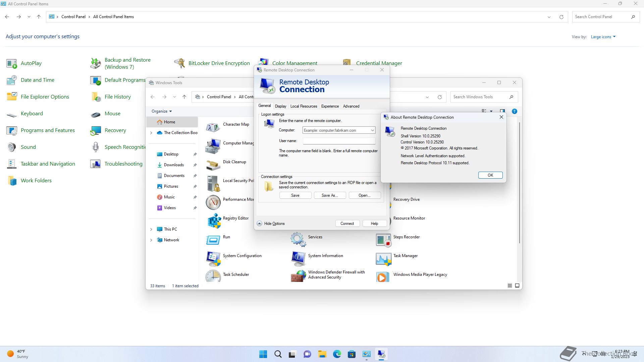Click the Connect button
The height and width of the screenshot is (362, 644).
coord(347,224)
